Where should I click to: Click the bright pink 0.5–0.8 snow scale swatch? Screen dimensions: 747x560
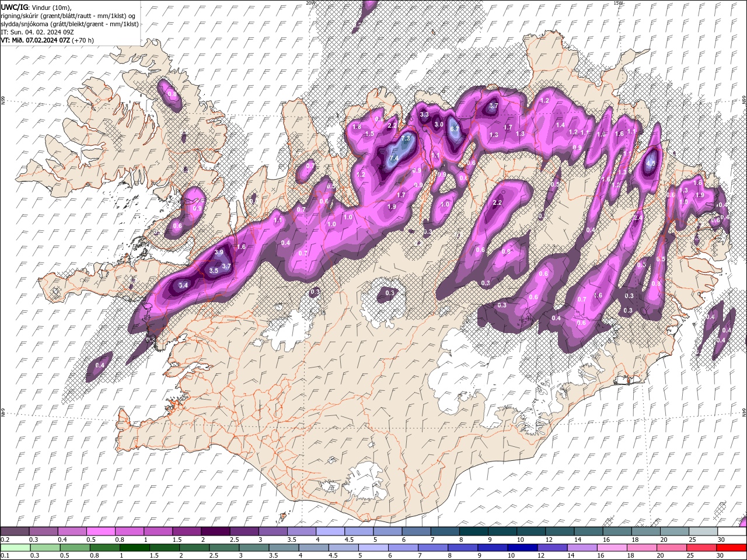coord(100,531)
